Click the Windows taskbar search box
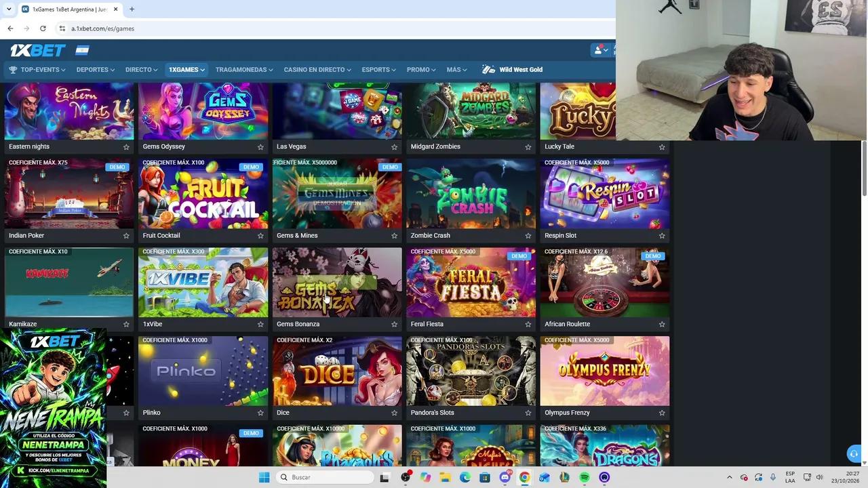 click(325, 477)
